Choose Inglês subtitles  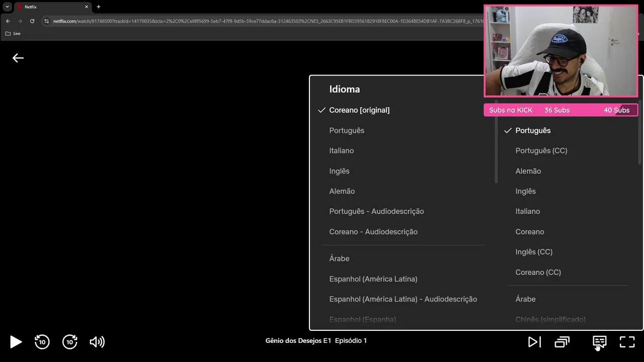coord(525,191)
